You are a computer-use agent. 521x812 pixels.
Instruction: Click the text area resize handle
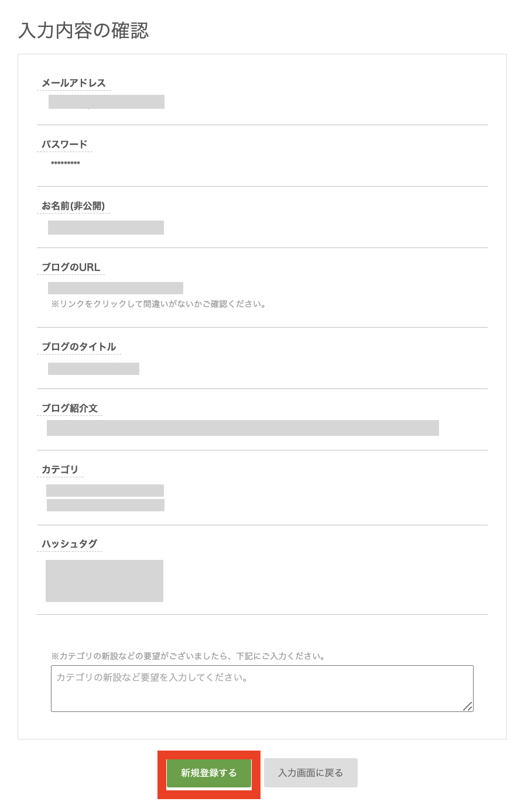click(467, 706)
